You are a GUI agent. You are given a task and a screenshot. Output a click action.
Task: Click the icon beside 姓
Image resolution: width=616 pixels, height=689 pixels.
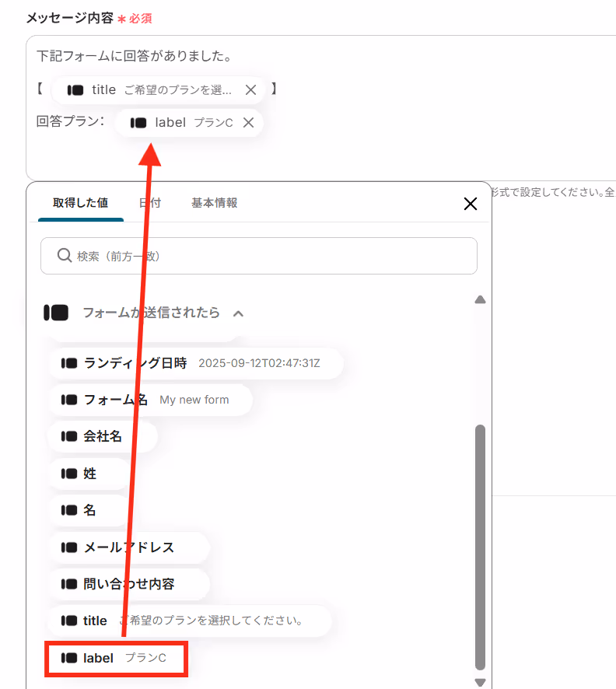[x=69, y=474]
